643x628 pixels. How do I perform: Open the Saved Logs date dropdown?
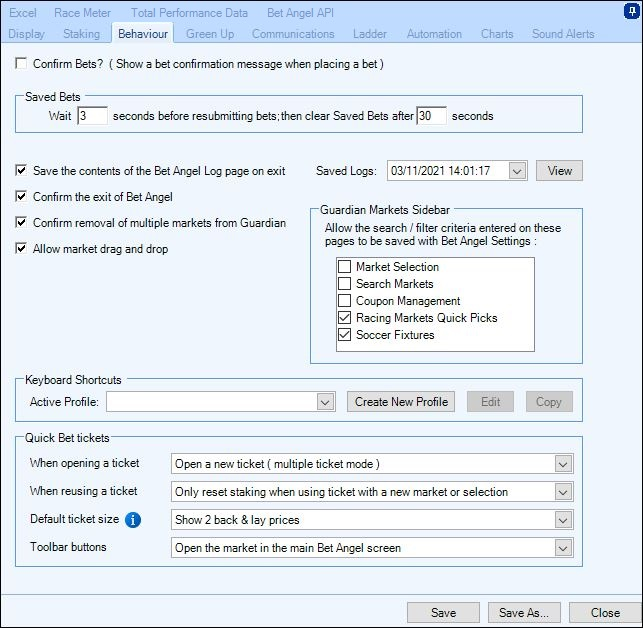[x=517, y=171]
